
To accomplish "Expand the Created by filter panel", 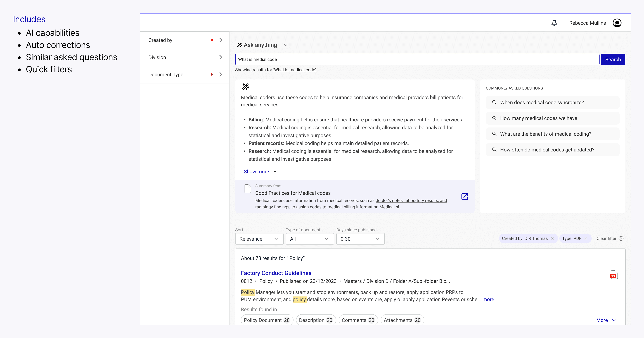I will coord(221,40).
